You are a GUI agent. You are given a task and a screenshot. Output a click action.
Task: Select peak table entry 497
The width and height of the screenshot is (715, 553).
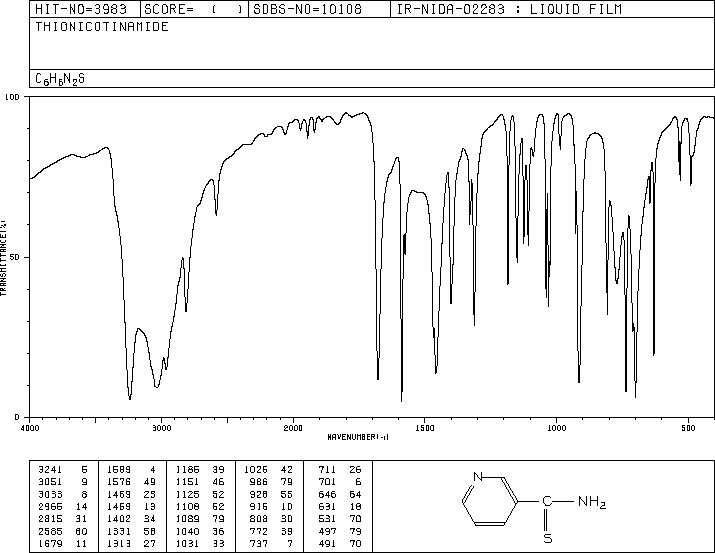click(327, 532)
